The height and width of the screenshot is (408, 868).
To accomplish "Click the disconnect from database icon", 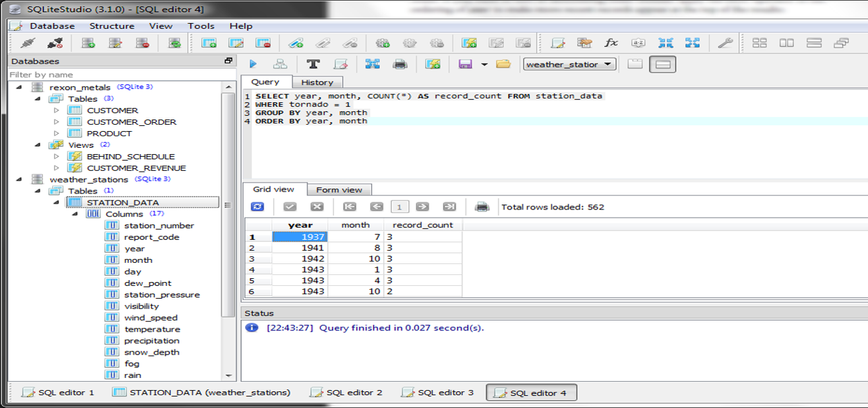I will tap(55, 43).
